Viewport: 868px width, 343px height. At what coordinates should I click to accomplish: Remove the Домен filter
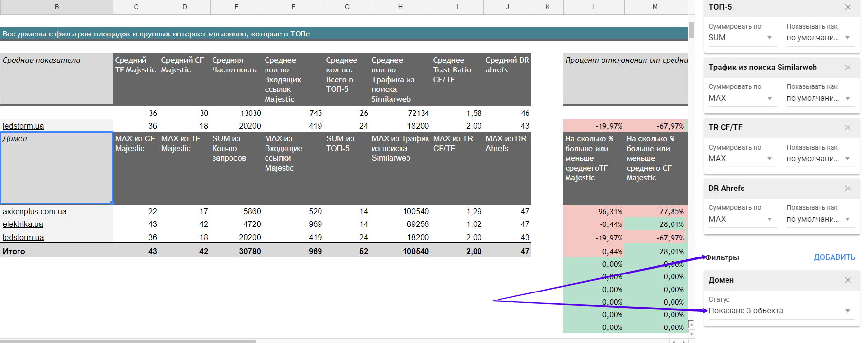[x=848, y=280]
